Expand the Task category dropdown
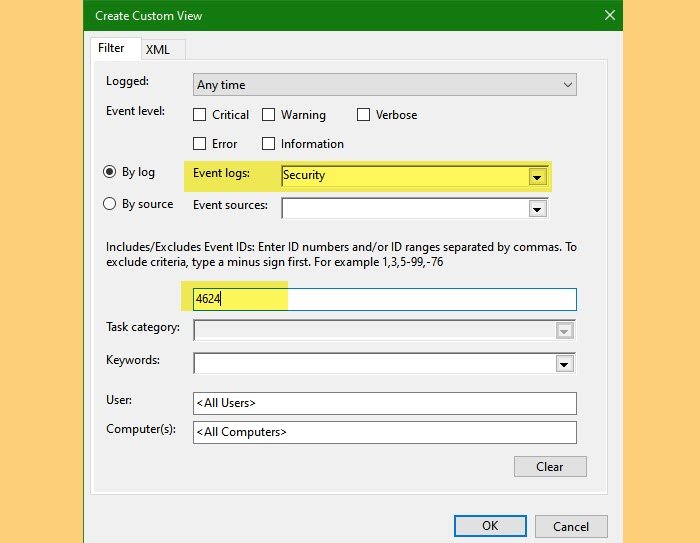Viewport: 700px width, 543px height. click(565, 331)
